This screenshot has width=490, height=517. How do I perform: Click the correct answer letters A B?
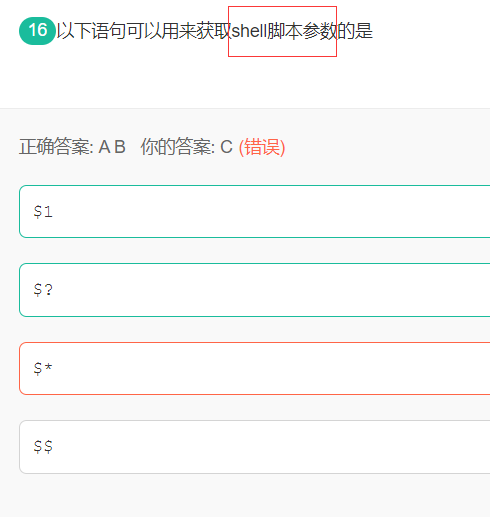point(112,147)
